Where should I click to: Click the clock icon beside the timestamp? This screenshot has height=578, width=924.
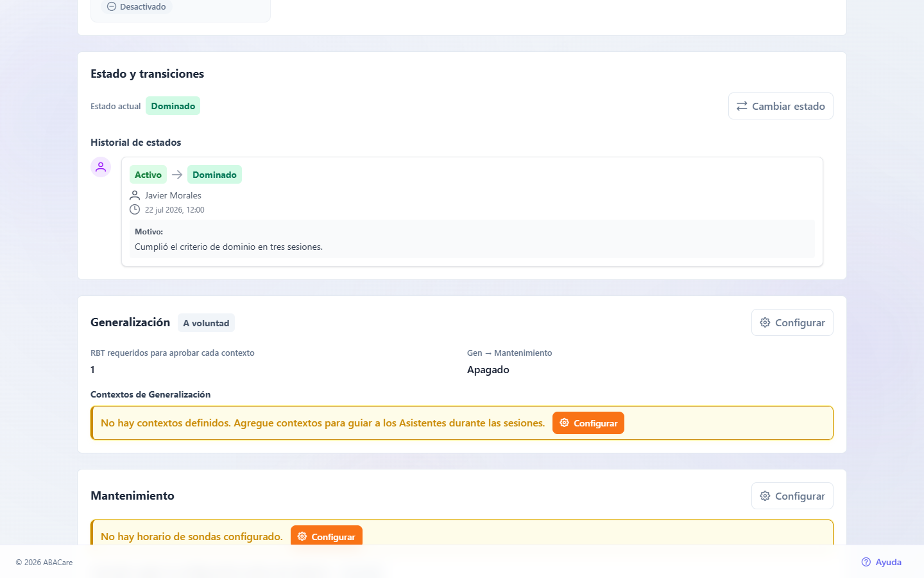(135, 209)
